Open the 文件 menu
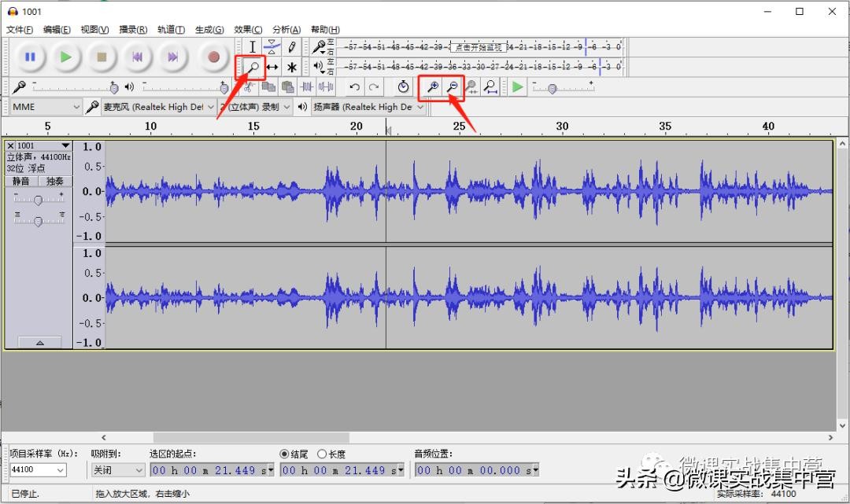Screen dimensions: 850x504 pos(20,30)
